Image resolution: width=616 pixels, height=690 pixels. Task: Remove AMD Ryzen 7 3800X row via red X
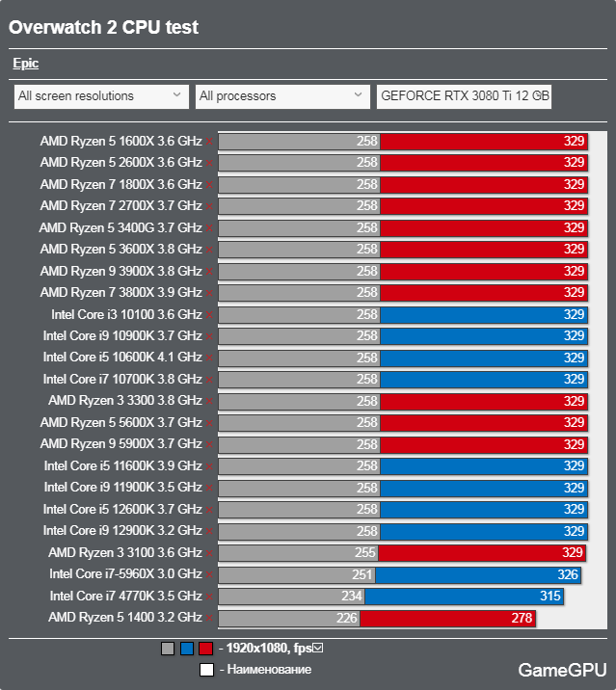point(209,293)
